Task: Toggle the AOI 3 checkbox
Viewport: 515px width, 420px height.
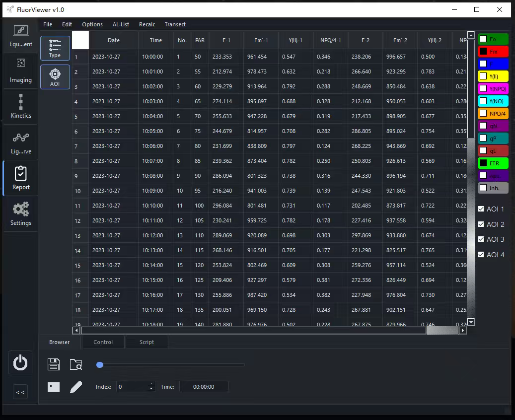Action: pos(481,239)
